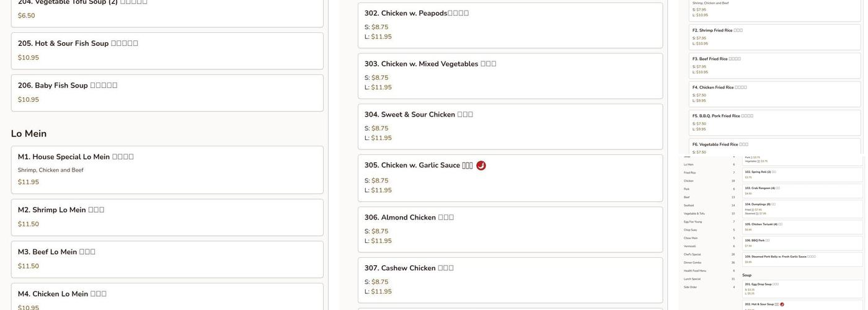Select the Chef's Special sidebar category
Image resolution: width=868 pixels, height=310 pixels.
[693, 254]
